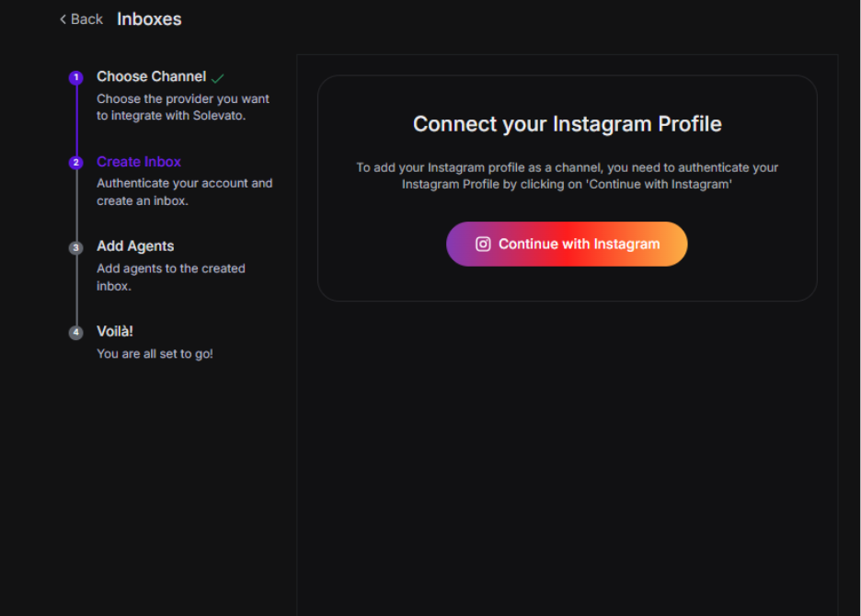Select the Voilà! final step title

[x=115, y=331]
